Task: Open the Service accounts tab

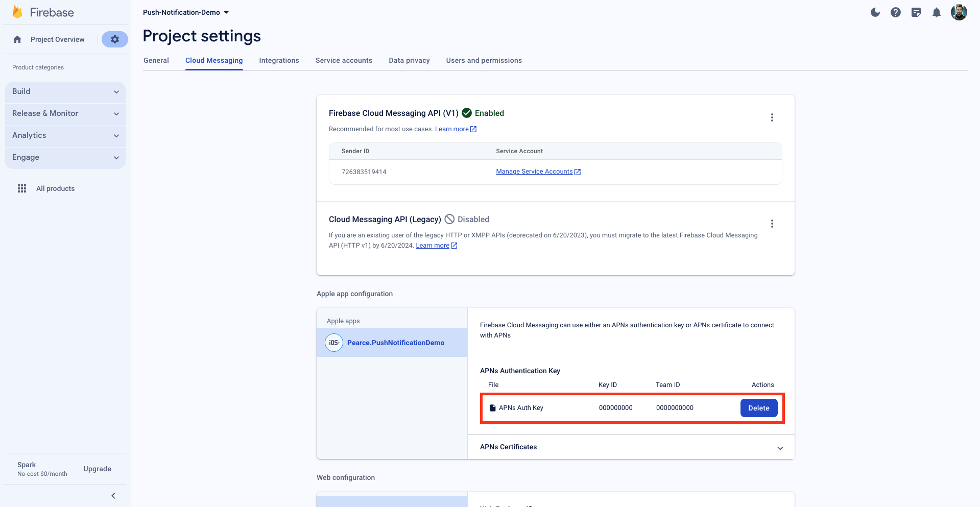Action: click(x=344, y=60)
